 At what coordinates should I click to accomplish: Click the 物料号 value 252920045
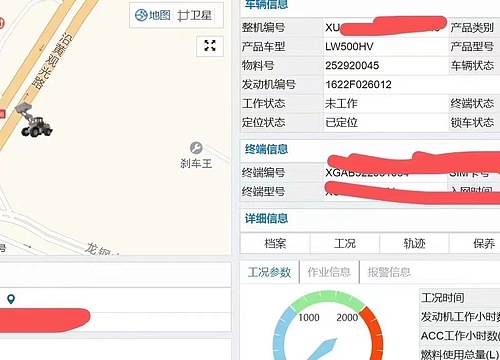(352, 65)
